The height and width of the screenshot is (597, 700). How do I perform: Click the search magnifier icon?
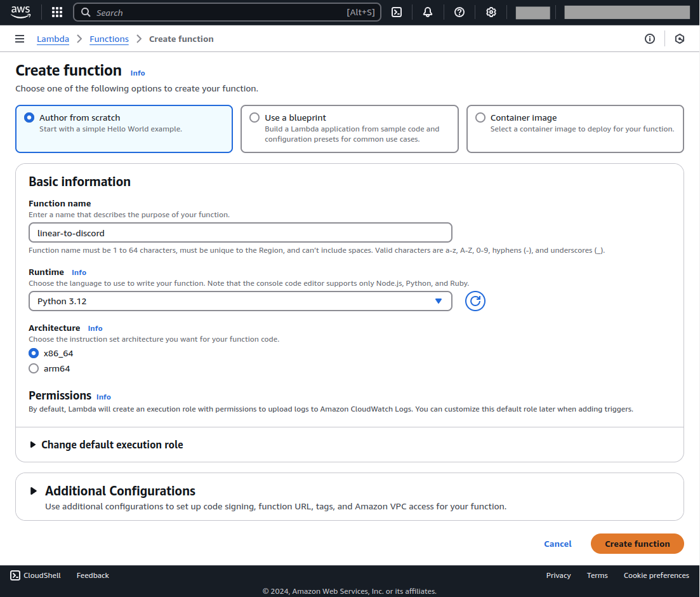(x=86, y=12)
